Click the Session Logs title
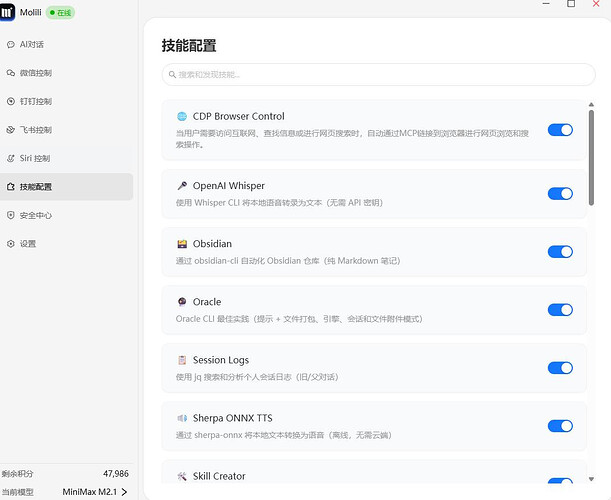 click(221, 360)
